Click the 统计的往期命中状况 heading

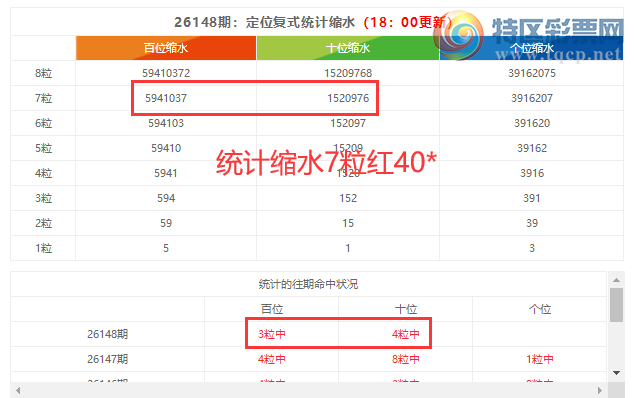(x=308, y=284)
